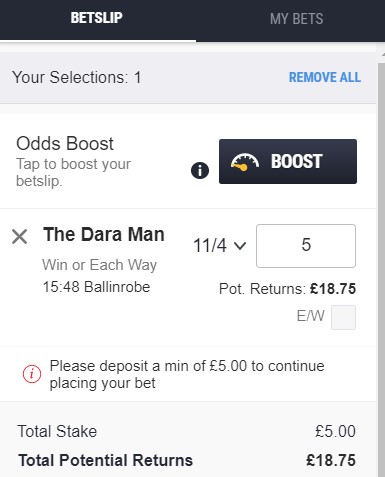Click The Dara Man selection name

point(104,234)
